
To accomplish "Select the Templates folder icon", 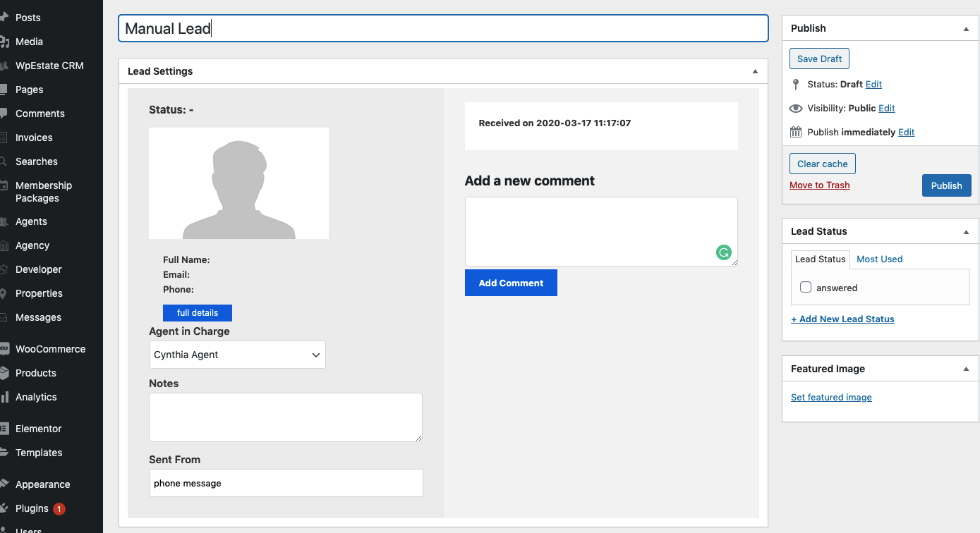I will (x=4, y=453).
